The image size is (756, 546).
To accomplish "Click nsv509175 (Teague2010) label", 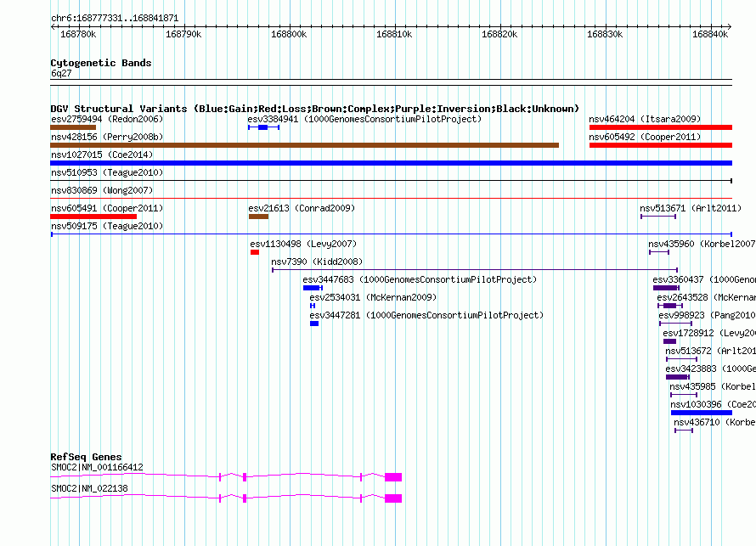I will [x=107, y=226].
